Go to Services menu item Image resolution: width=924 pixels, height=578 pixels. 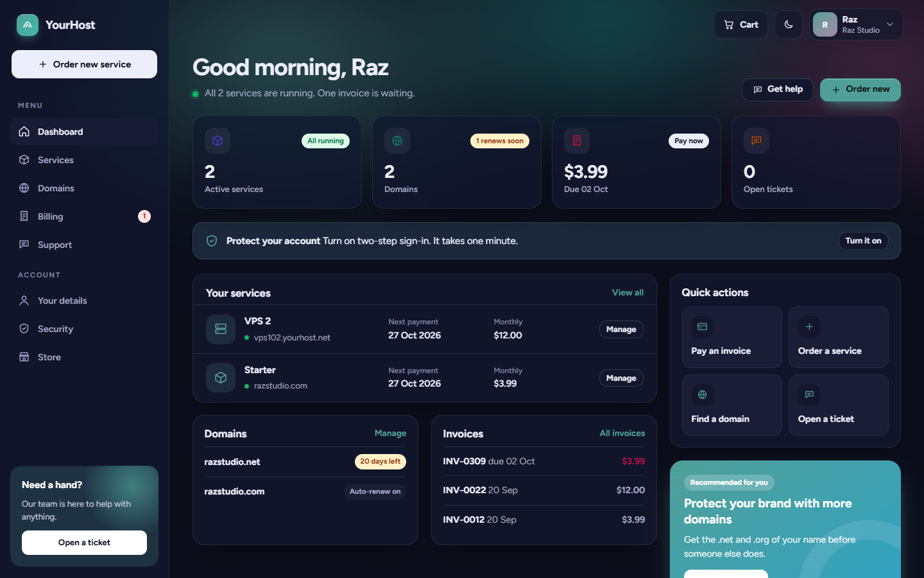pos(84,160)
